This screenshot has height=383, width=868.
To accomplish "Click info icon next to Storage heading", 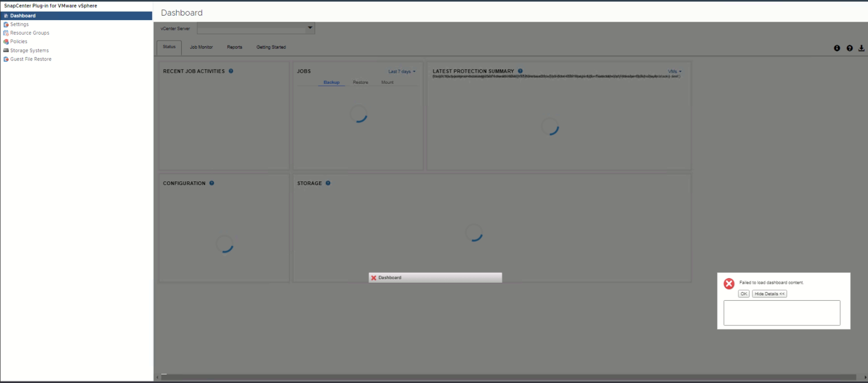I will coord(328,183).
